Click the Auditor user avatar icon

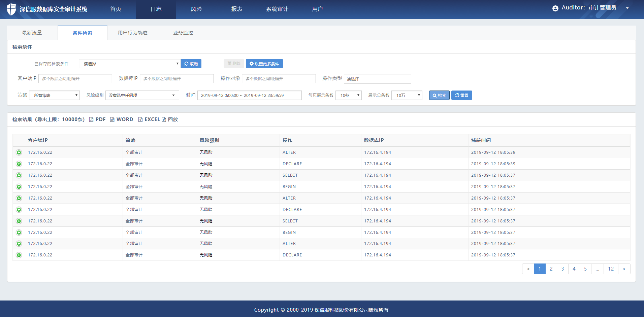(x=555, y=8)
